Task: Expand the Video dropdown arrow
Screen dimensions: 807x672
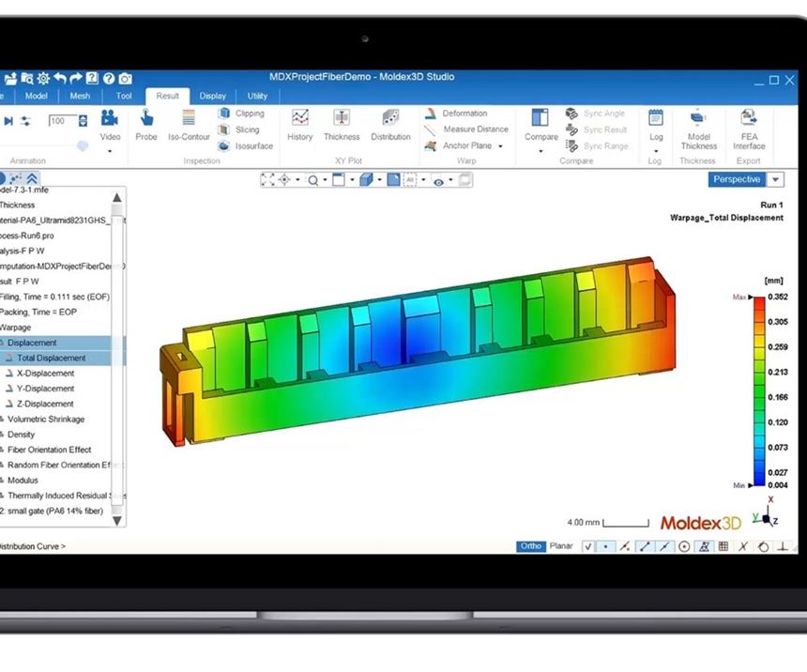Action: [x=110, y=151]
